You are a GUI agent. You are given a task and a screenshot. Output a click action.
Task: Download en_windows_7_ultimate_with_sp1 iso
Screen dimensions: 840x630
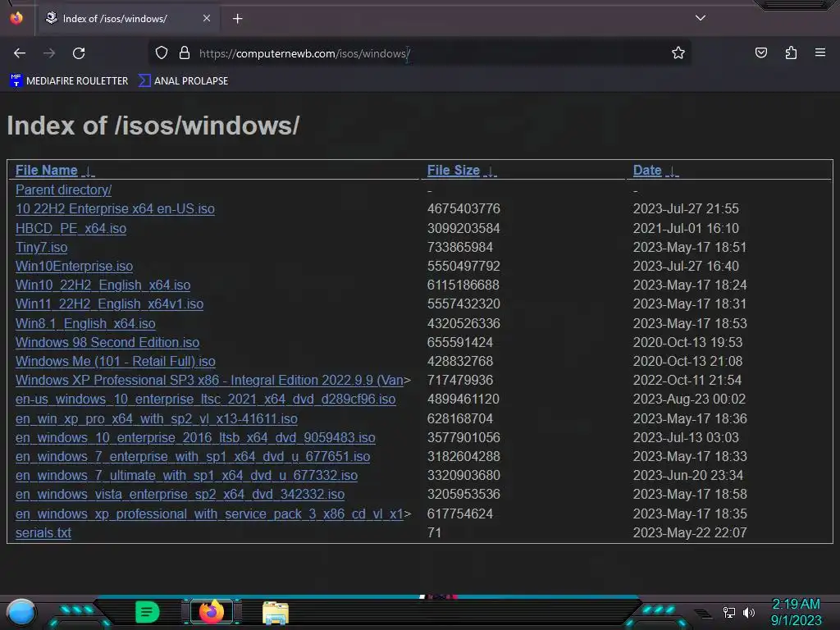coord(186,476)
